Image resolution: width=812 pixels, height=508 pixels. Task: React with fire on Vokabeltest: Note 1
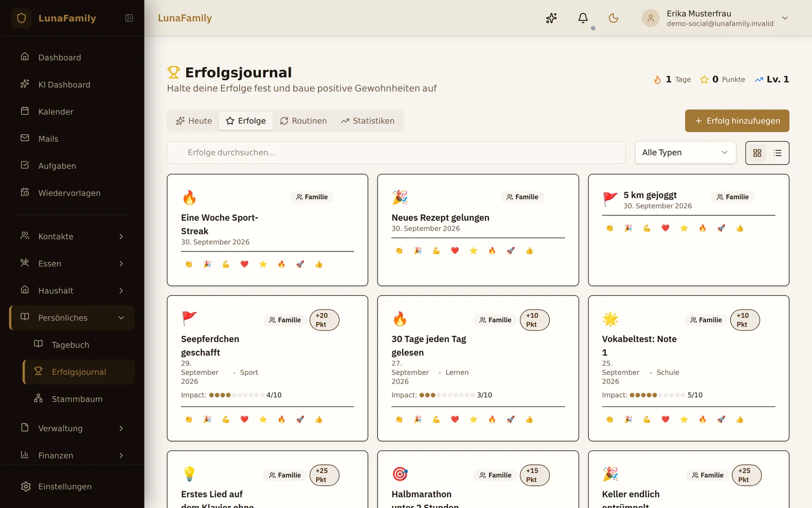click(702, 420)
